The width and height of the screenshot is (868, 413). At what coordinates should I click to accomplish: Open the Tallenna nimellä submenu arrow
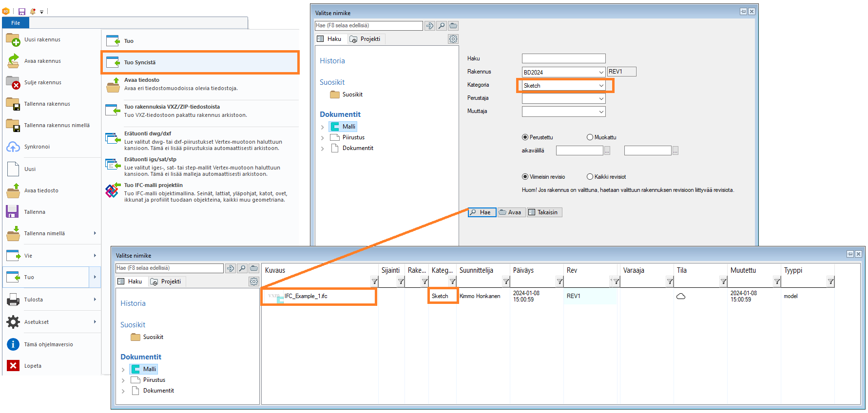[95, 233]
